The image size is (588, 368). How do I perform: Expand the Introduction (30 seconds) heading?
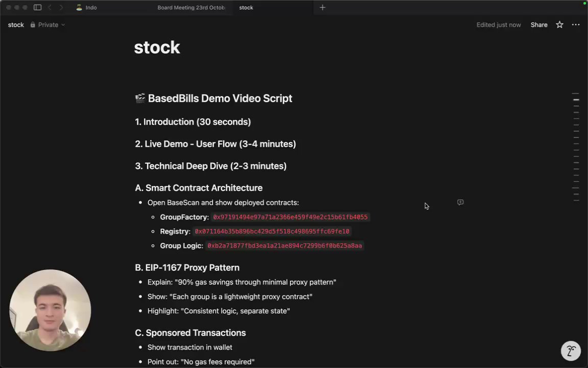pos(192,122)
